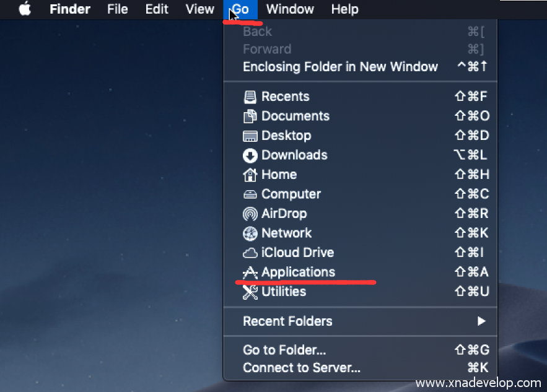Choose Go to Folder… menu item
The width and height of the screenshot is (547, 392).
click(x=284, y=350)
